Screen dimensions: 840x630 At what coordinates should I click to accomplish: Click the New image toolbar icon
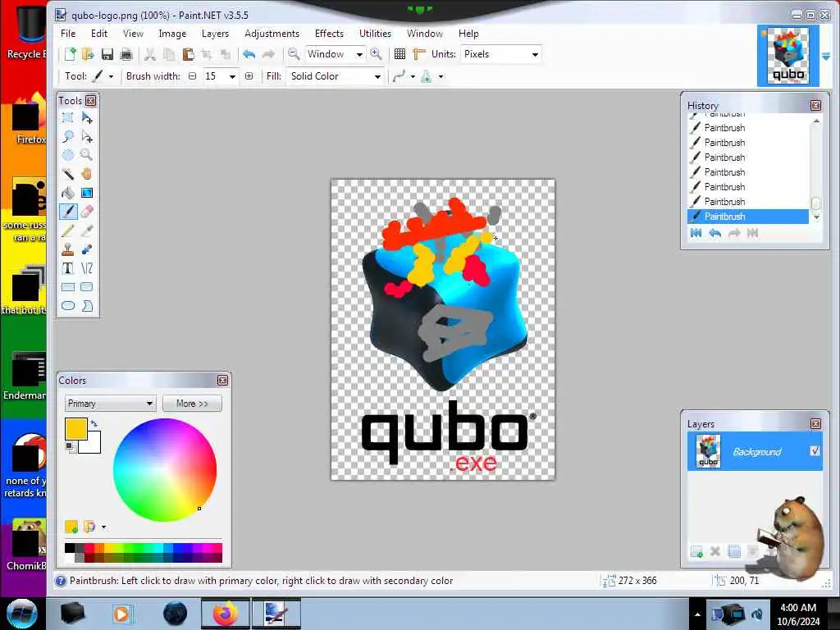[x=71, y=54]
